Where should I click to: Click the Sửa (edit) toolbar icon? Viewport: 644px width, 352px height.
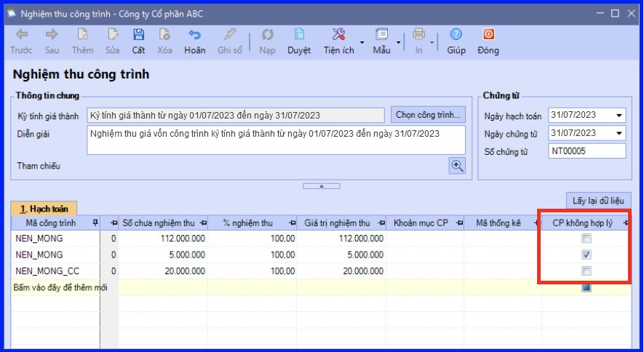pyautogui.click(x=112, y=34)
